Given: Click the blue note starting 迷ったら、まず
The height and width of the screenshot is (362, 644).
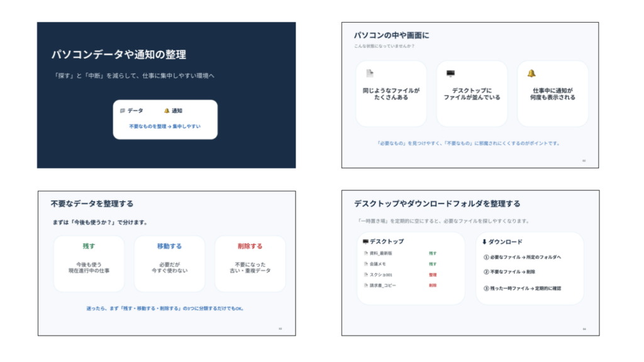Looking at the screenshot, I should [165, 308].
